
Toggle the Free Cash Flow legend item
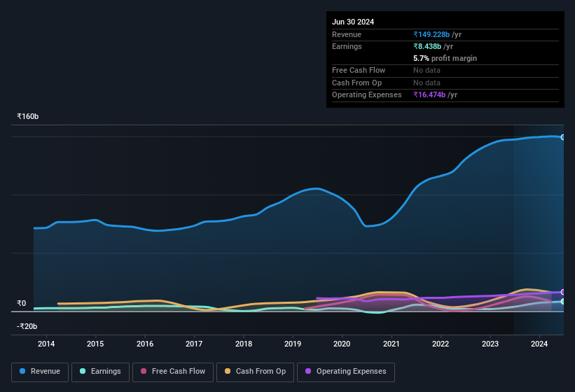(x=173, y=372)
